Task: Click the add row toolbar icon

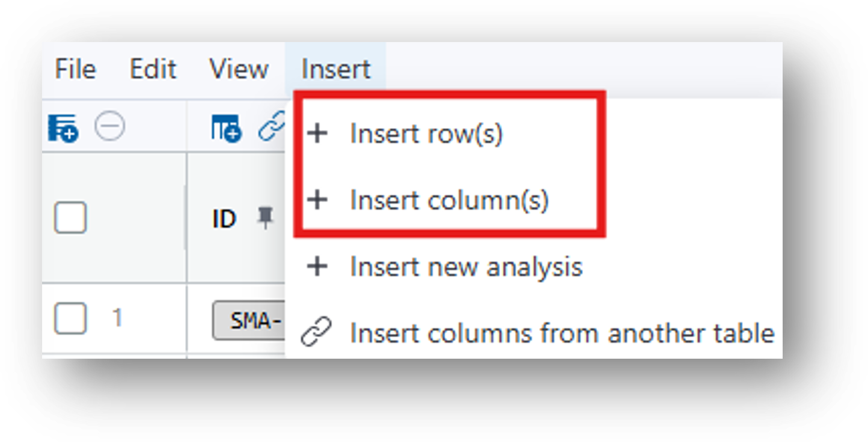Action: [63, 128]
